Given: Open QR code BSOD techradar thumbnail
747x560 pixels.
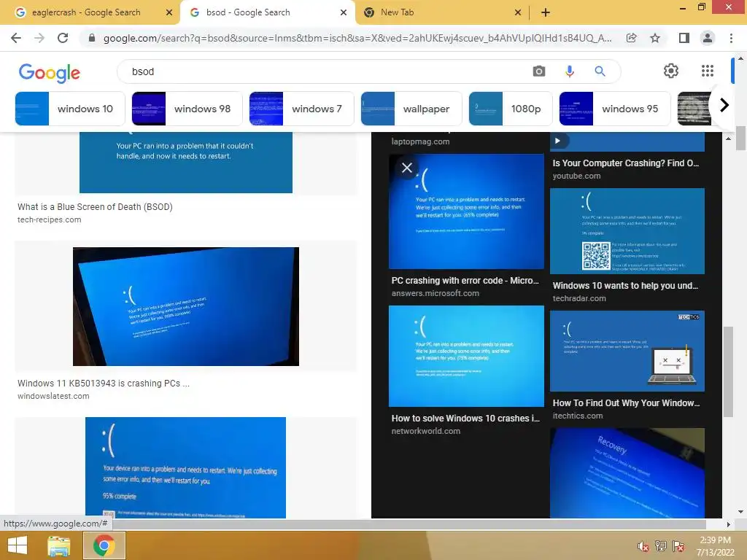Looking at the screenshot, I should coord(627,231).
